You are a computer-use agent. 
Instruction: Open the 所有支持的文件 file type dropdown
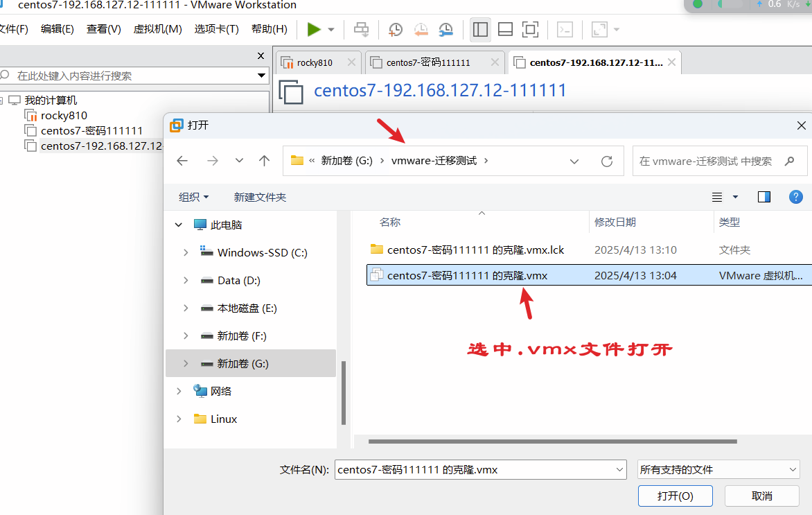718,469
